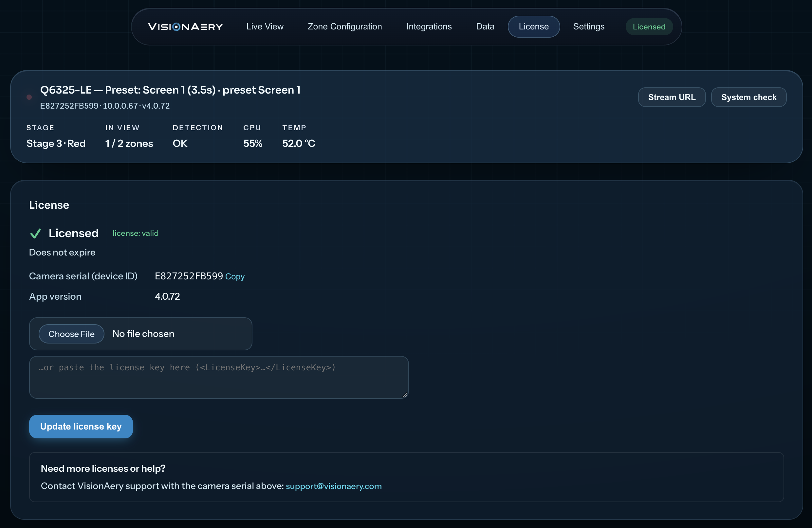Screen dimensions: 812x528
Task: Click the 'license: valid' status text
Action: [x=136, y=233]
